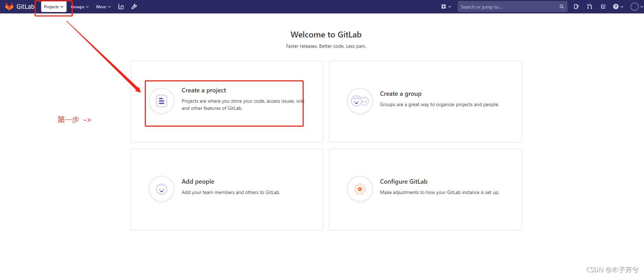Click the Add people heading

coord(198,182)
